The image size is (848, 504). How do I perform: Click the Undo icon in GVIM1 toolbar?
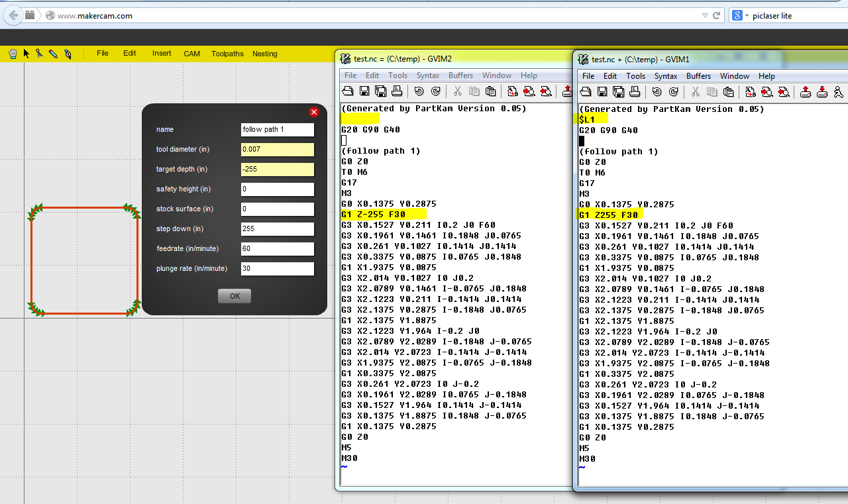[x=657, y=92]
